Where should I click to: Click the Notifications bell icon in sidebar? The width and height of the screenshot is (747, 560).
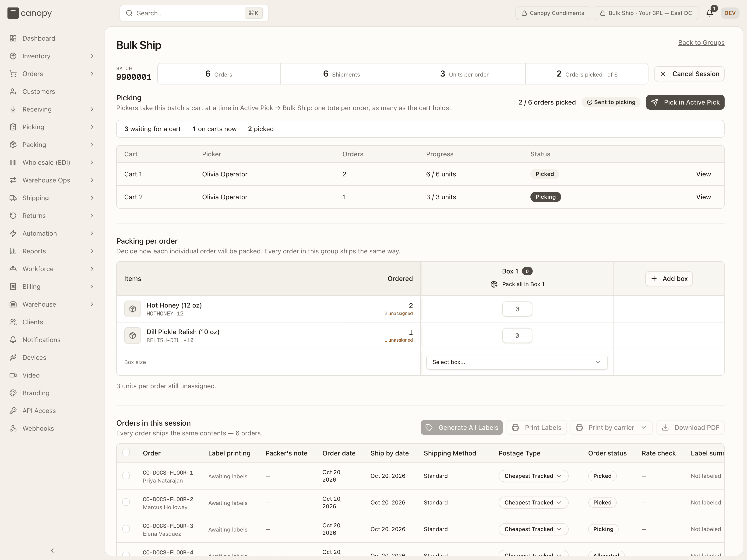tap(13, 340)
